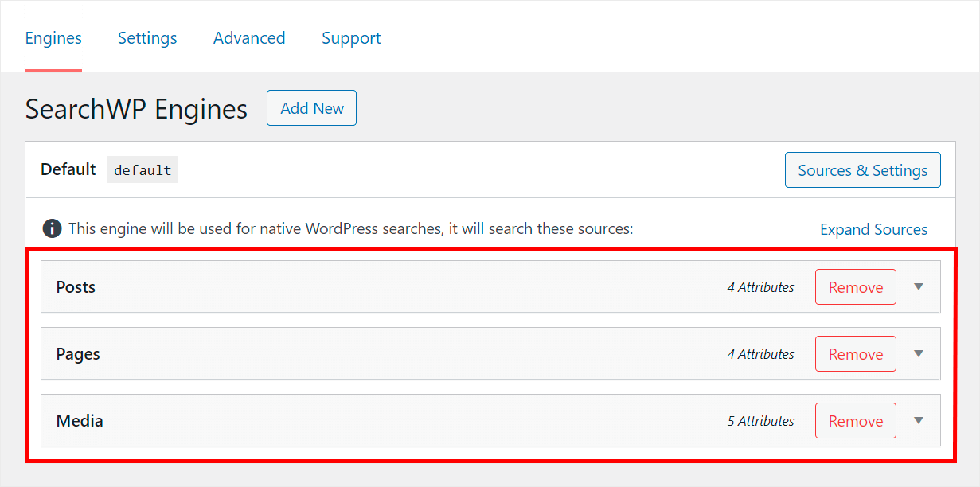Expand the Pages source arrow
This screenshot has width=980, height=487.
click(919, 354)
